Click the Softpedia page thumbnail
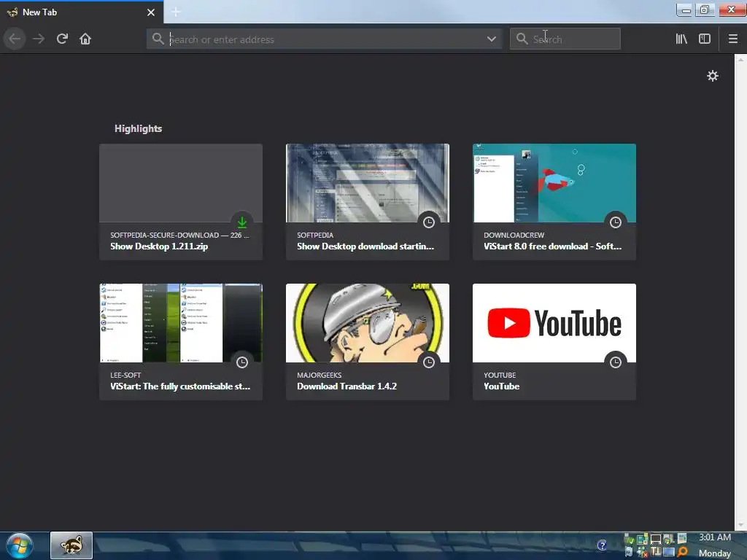The width and height of the screenshot is (747, 560). pyautogui.click(x=368, y=183)
